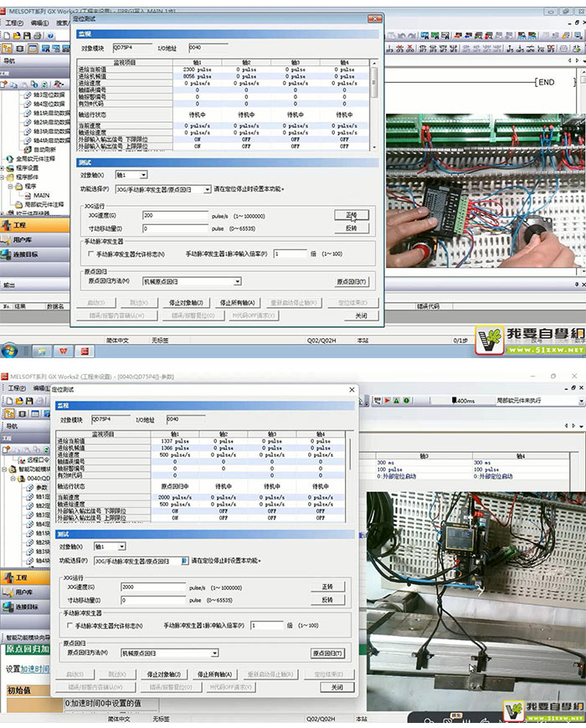Open WPS application from taskbar
This screenshot has width=586, height=728.
(x=63, y=351)
